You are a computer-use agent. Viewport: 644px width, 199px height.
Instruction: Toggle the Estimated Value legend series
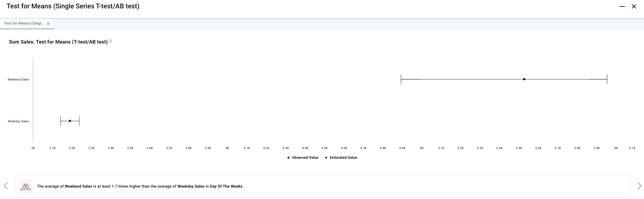tap(341, 157)
